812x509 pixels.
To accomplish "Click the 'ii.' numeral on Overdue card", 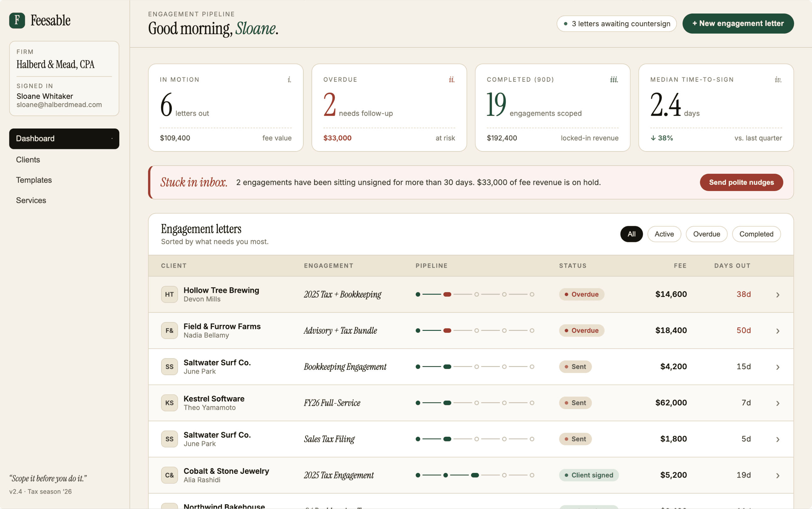I will pos(452,79).
